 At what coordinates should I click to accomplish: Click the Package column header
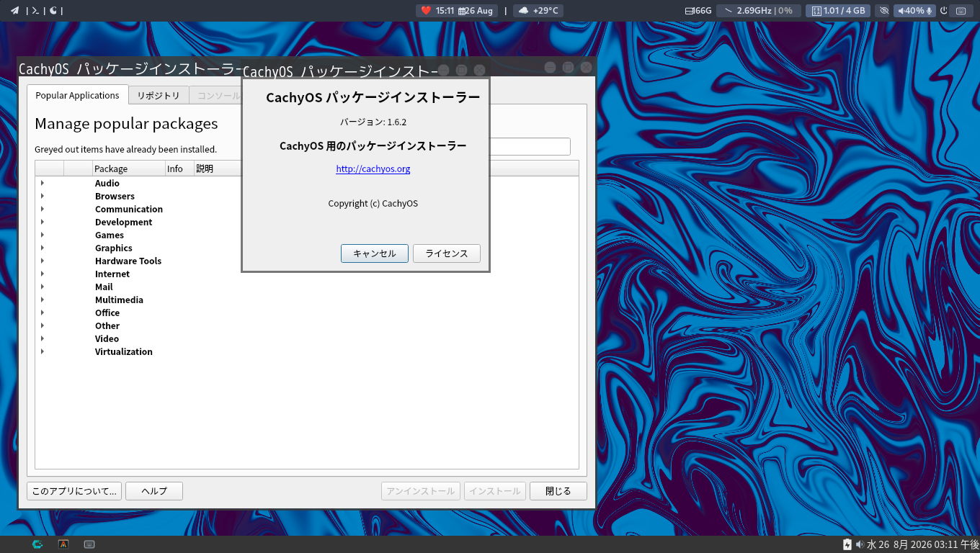click(x=129, y=168)
